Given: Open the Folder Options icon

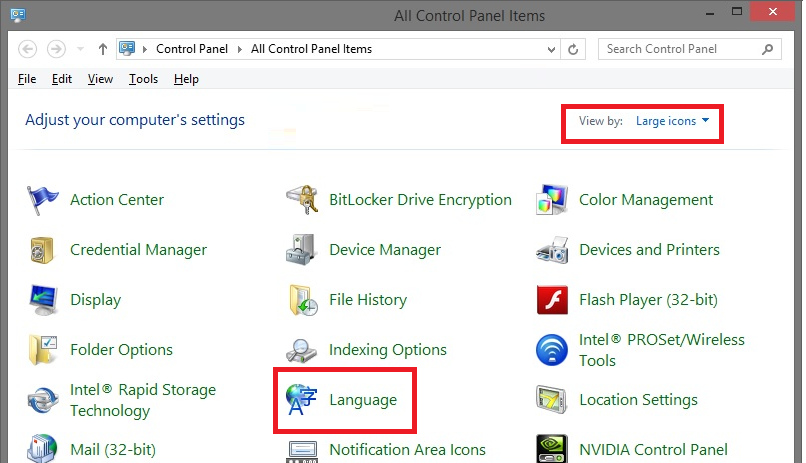Looking at the screenshot, I should [x=43, y=350].
